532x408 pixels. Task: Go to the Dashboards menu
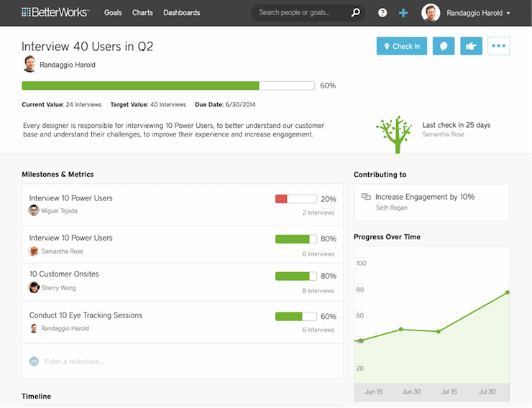coord(182,13)
